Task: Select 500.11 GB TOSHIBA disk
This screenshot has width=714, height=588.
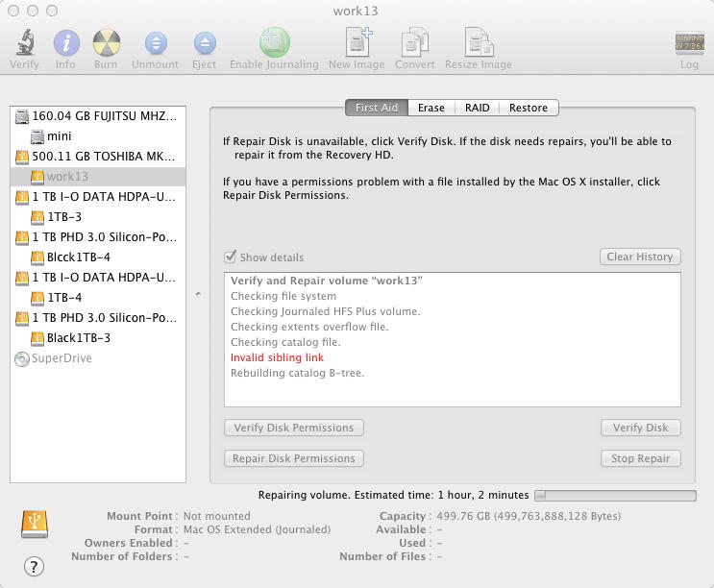Action: tap(98, 156)
